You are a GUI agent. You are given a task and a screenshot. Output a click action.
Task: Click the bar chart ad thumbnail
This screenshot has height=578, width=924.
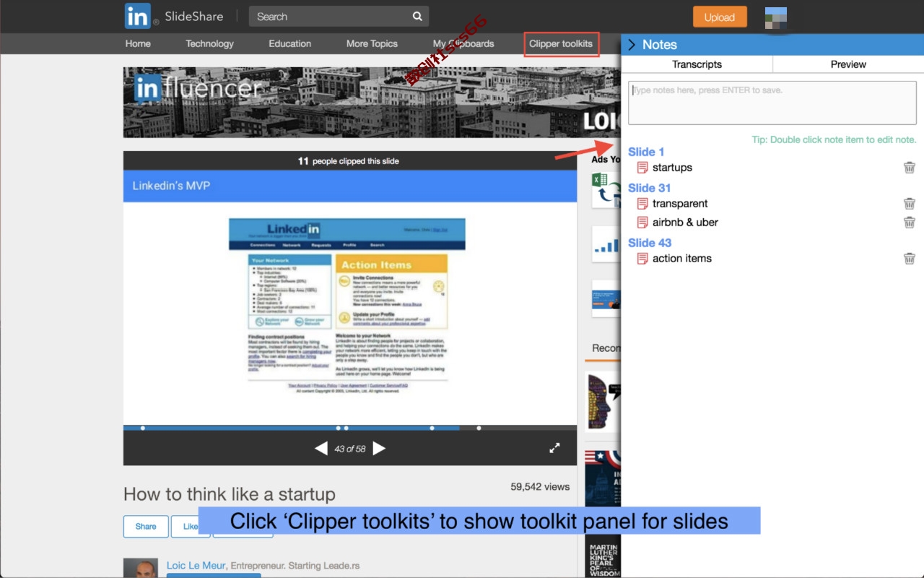click(605, 244)
